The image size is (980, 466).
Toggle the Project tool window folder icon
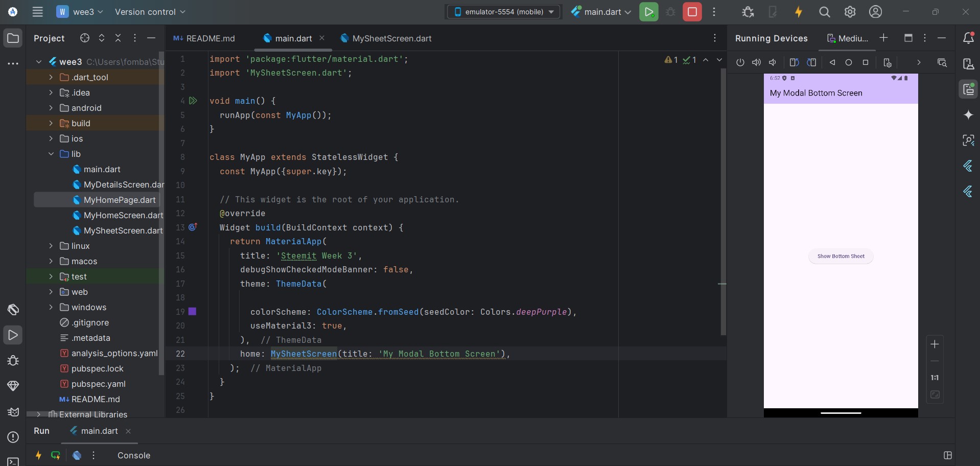point(13,38)
